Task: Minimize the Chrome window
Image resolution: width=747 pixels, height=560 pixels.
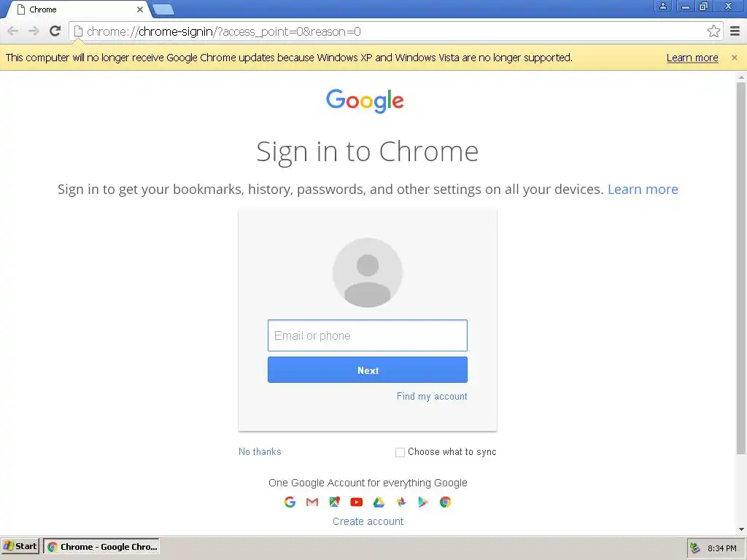Action: pos(685,6)
